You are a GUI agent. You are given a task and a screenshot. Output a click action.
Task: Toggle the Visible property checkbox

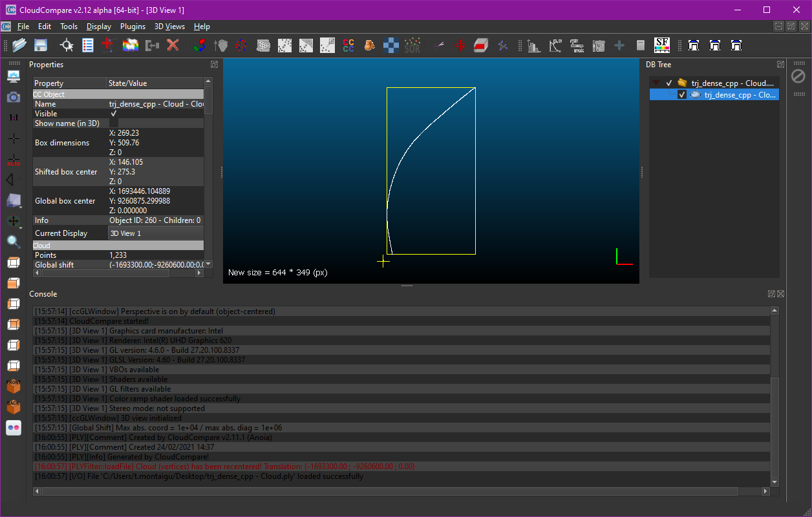point(114,113)
